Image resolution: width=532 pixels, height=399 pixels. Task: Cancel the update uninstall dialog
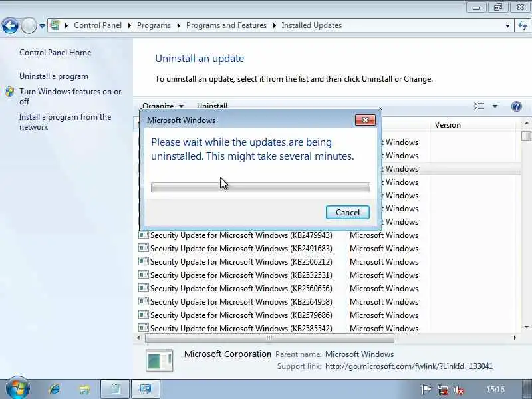coord(347,212)
